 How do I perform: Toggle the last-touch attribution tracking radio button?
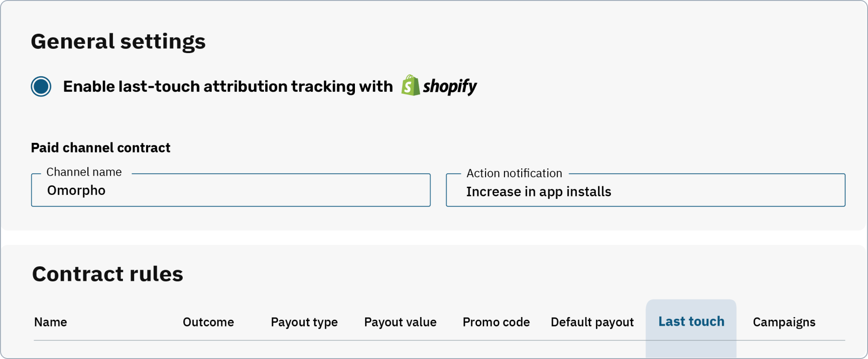tap(41, 86)
